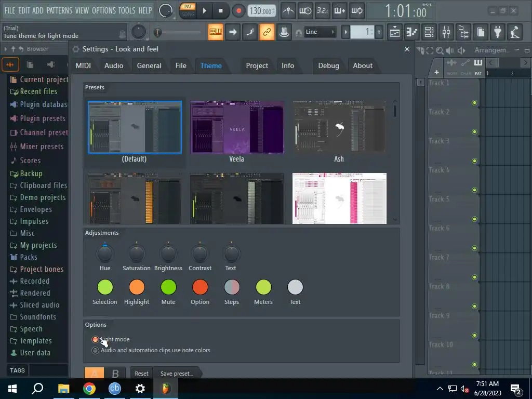Screen dimensions: 532x399
Task: Open the Piano roll view icon
Action: tap(412, 32)
